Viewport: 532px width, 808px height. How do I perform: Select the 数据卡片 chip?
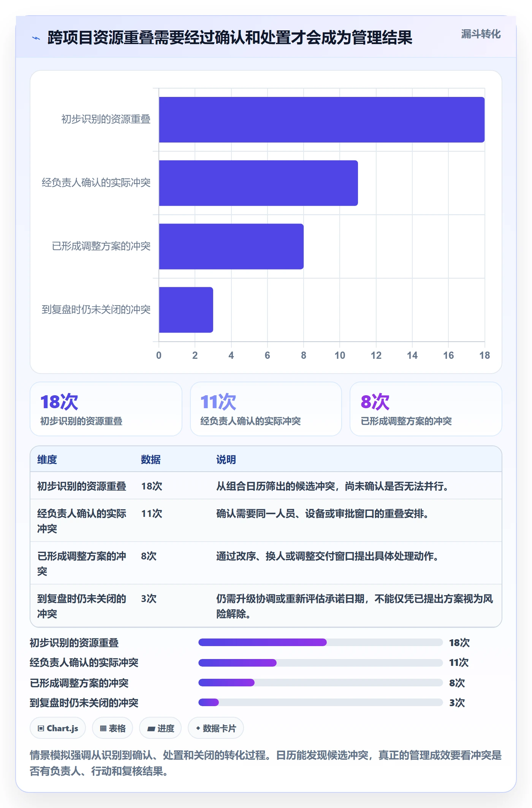(x=216, y=728)
